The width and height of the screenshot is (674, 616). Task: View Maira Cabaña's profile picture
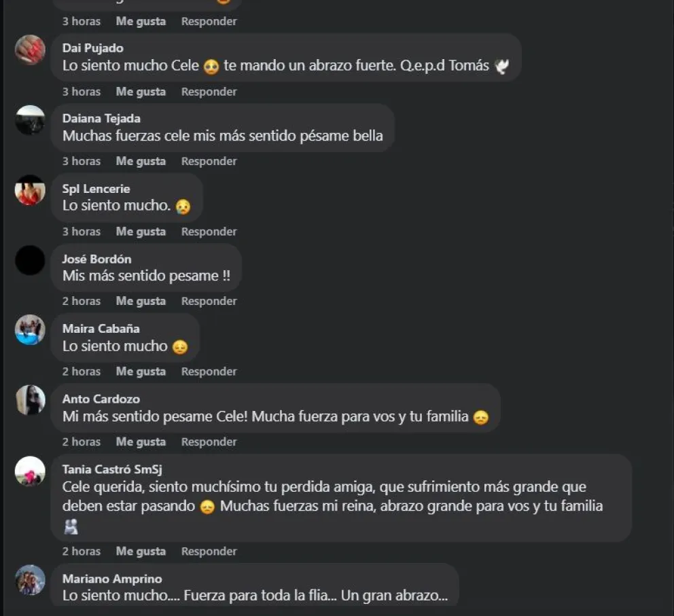point(30,330)
